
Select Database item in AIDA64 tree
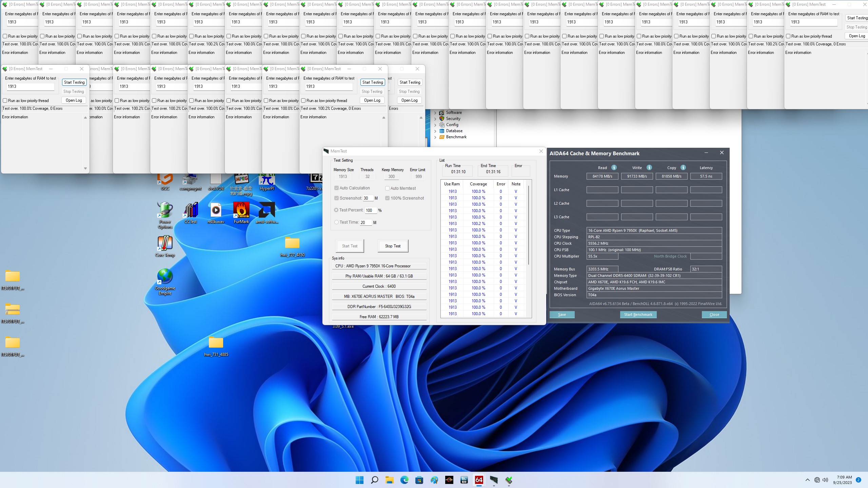pyautogui.click(x=454, y=131)
